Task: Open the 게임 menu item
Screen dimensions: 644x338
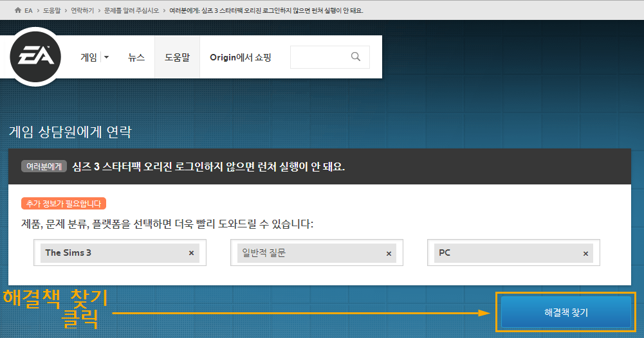Action: click(x=89, y=57)
